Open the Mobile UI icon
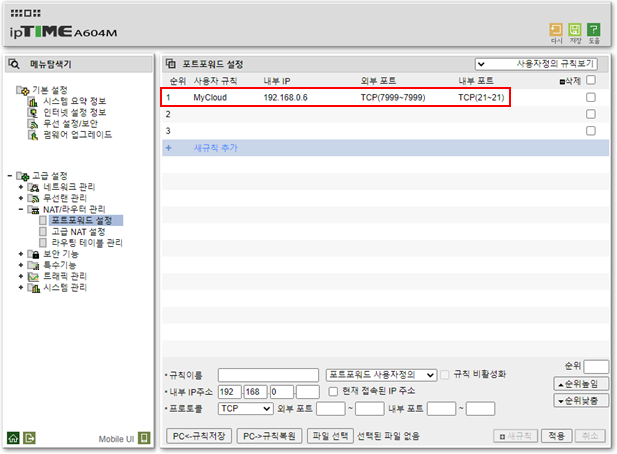Viewport: 617px width, 454px height. click(144, 438)
